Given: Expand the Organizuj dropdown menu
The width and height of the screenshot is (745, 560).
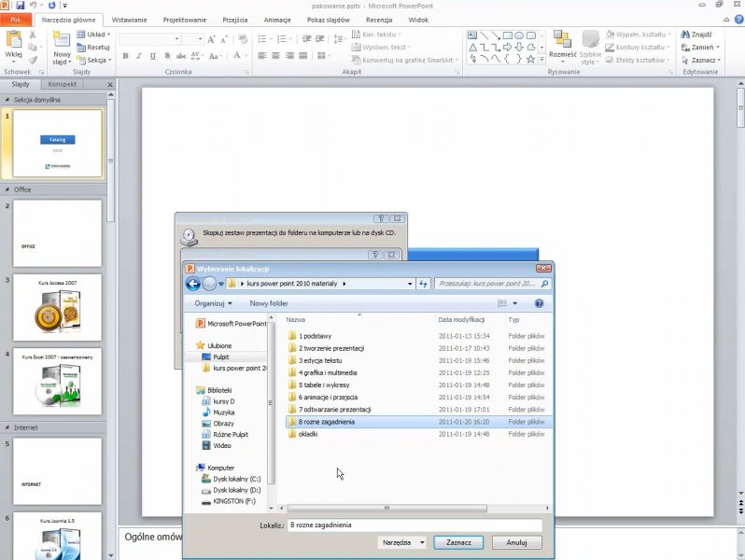Looking at the screenshot, I should click(214, 303).
